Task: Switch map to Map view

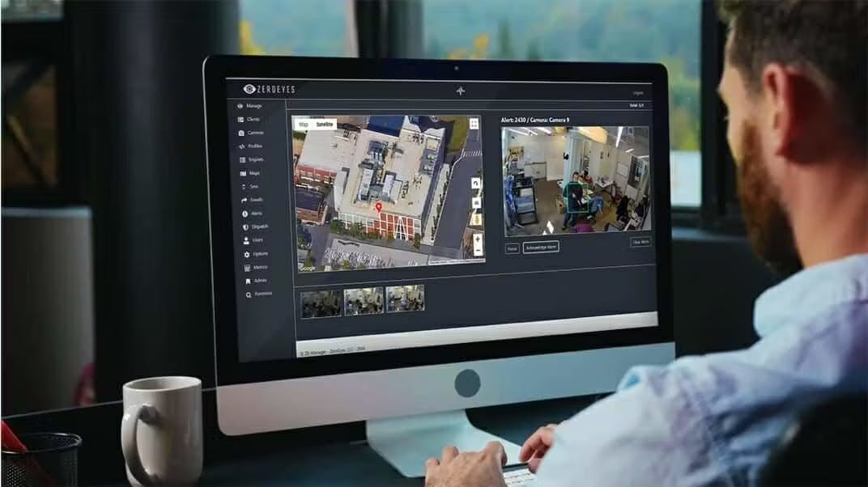Action: (304, 125)
